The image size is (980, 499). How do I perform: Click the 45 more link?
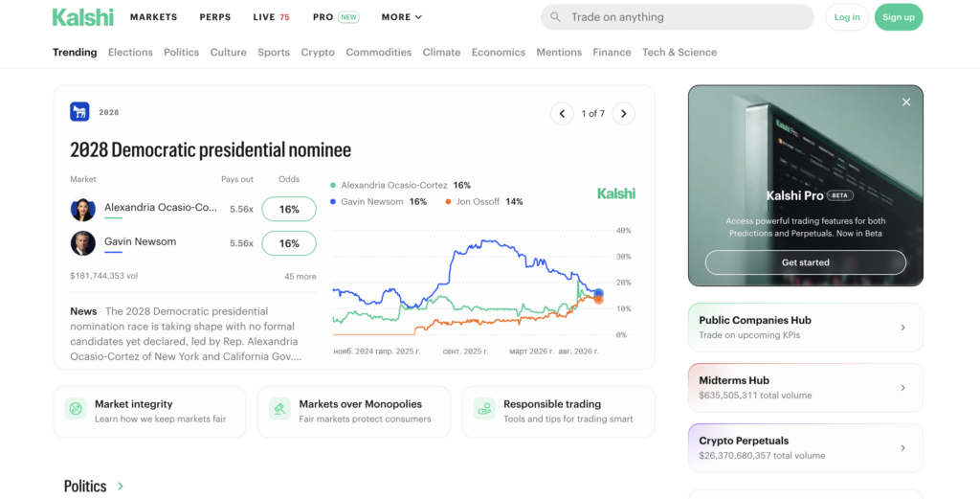pos(300,277)
